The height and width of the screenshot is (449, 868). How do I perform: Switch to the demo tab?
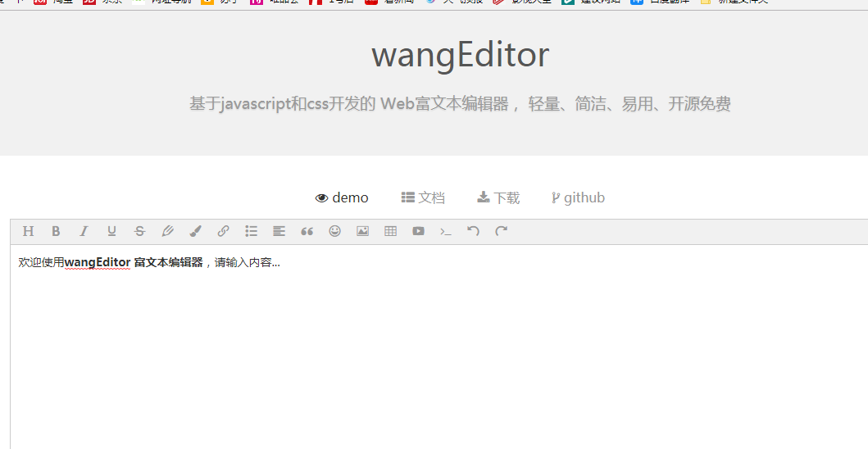342,197
